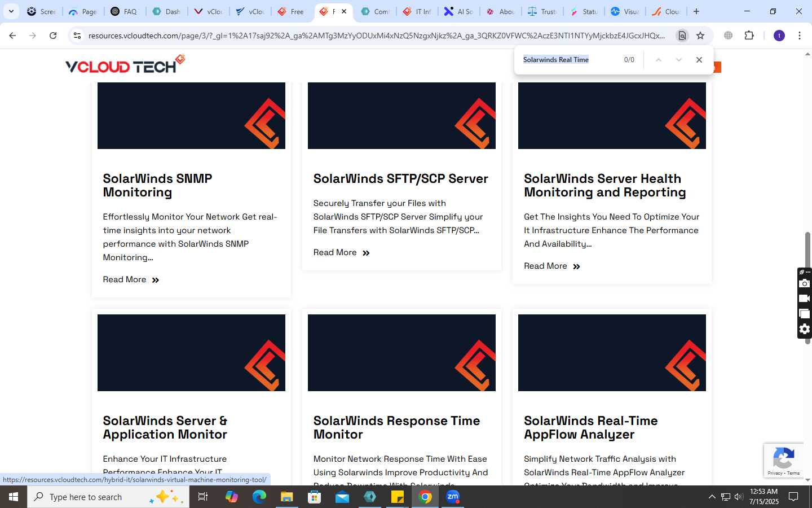
Task: Switch to the AI So tab
Action: [458, 11]
